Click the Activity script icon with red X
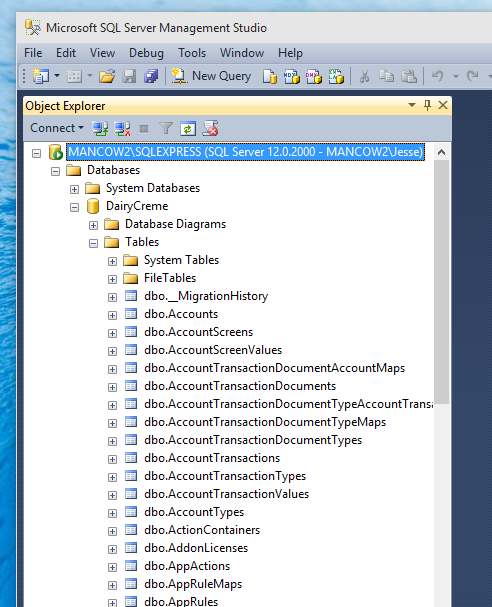 pyautogui.click(x=211, y=128)
